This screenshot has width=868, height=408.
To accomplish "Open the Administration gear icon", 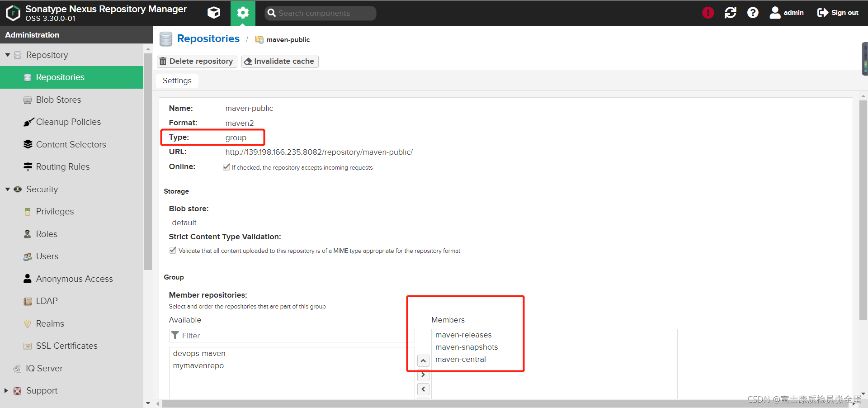I will 243,13.
